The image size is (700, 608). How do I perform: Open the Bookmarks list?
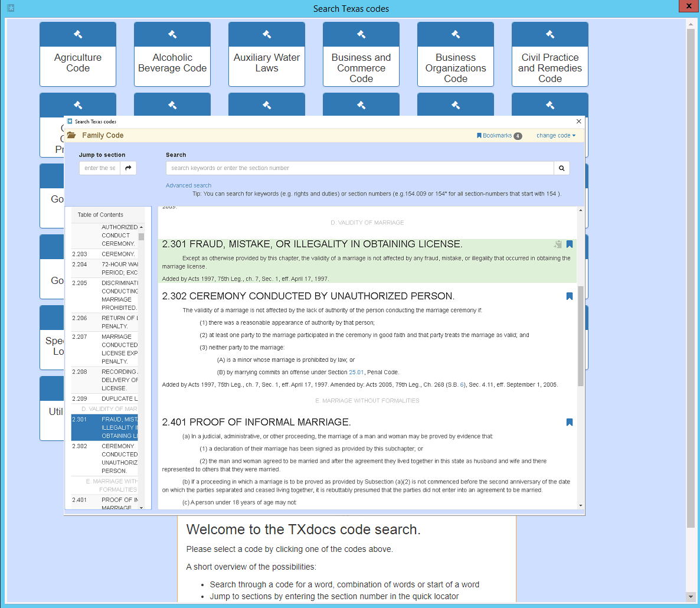[499, 136]
